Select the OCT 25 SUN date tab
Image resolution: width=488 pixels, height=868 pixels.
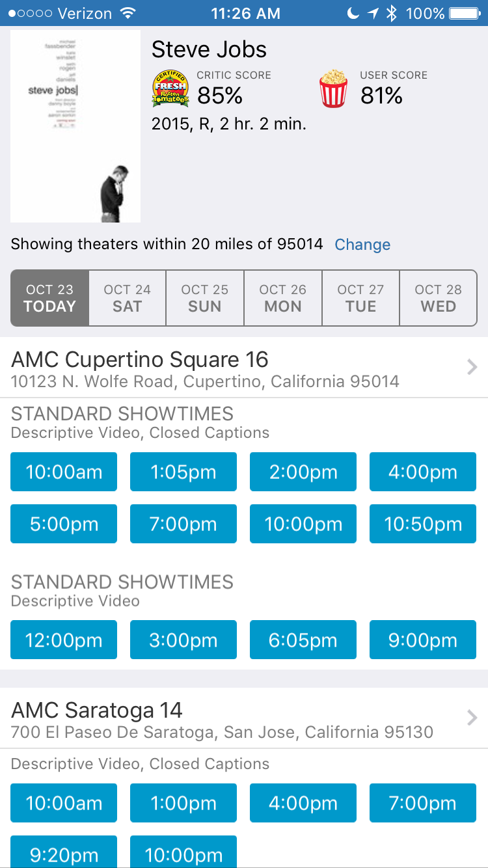coord(205,298)
